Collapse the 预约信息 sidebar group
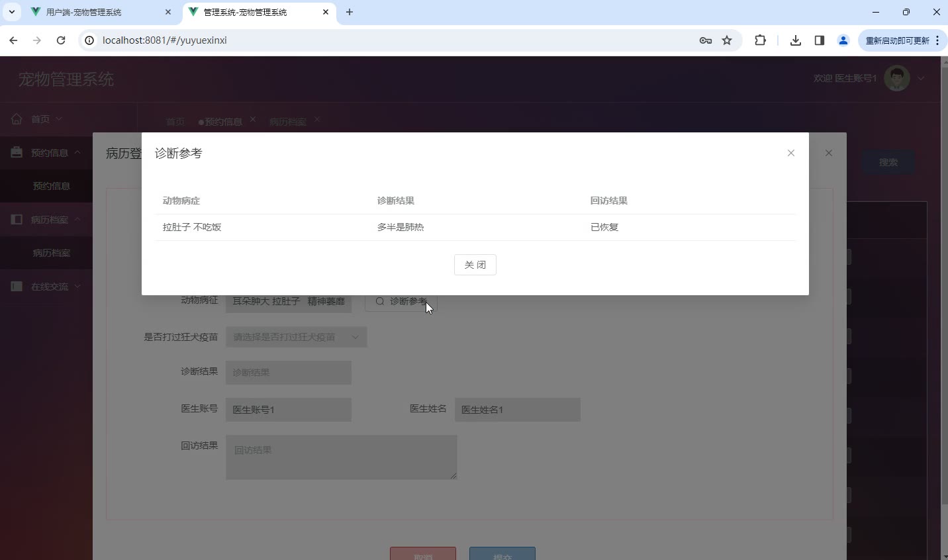 click(46, 152)
